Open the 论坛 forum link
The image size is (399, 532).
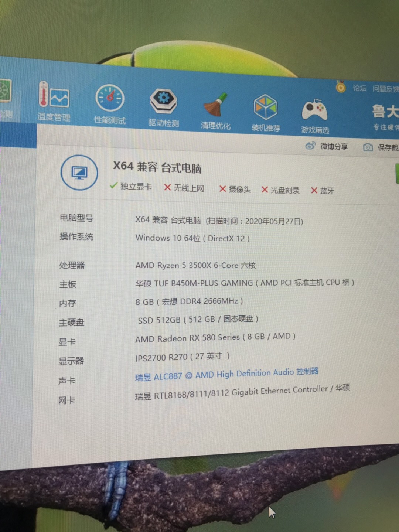click(x=359, y=88)
